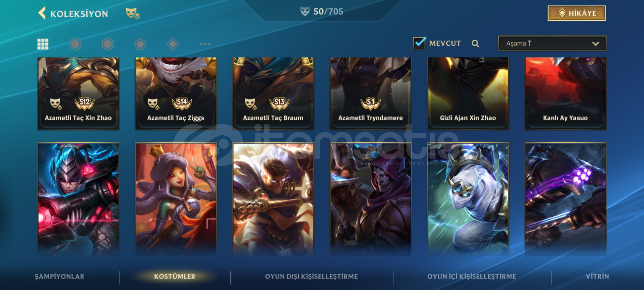Screen dimensions: 644x290
Task: Uncheck the Mevcut checkbox
Action: (419, 43)
